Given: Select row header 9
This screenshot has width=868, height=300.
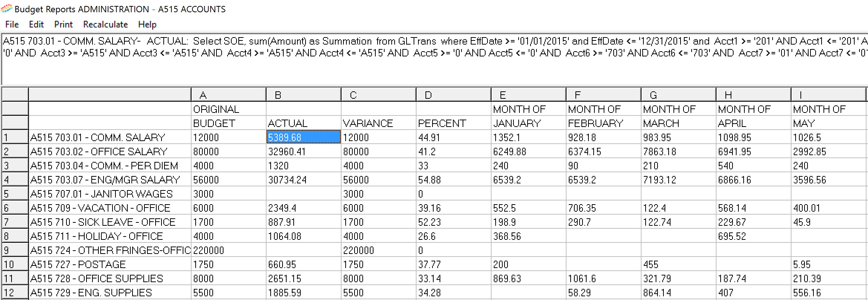Looking at the screenshot, I should pyautogui.click(x=15, y=250).
